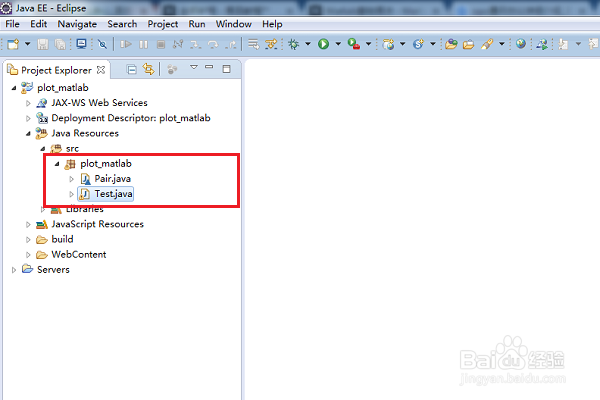Viewport: 600px width, 400px height.
Task: Click the Next Annotation icon
Action: (x=563, y=44)
